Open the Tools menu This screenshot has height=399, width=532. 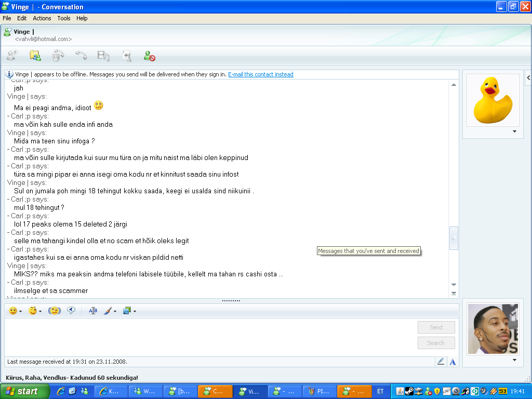point(64,18)
